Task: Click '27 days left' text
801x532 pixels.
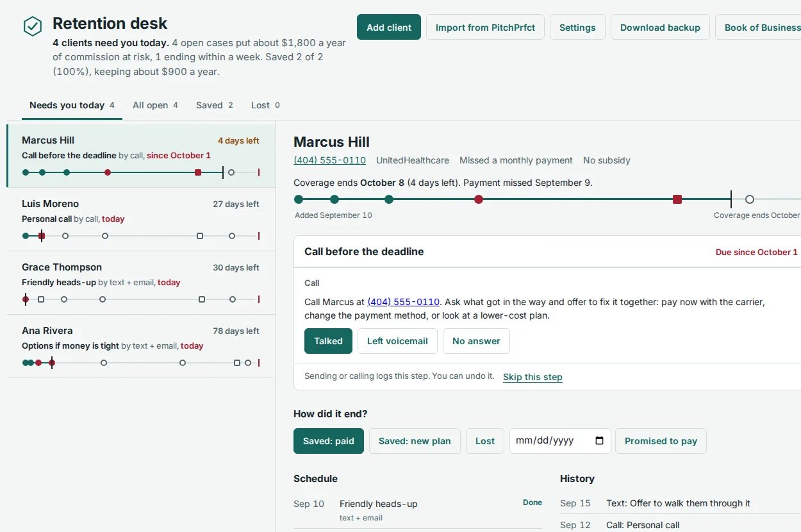Action: pos(236,204)
